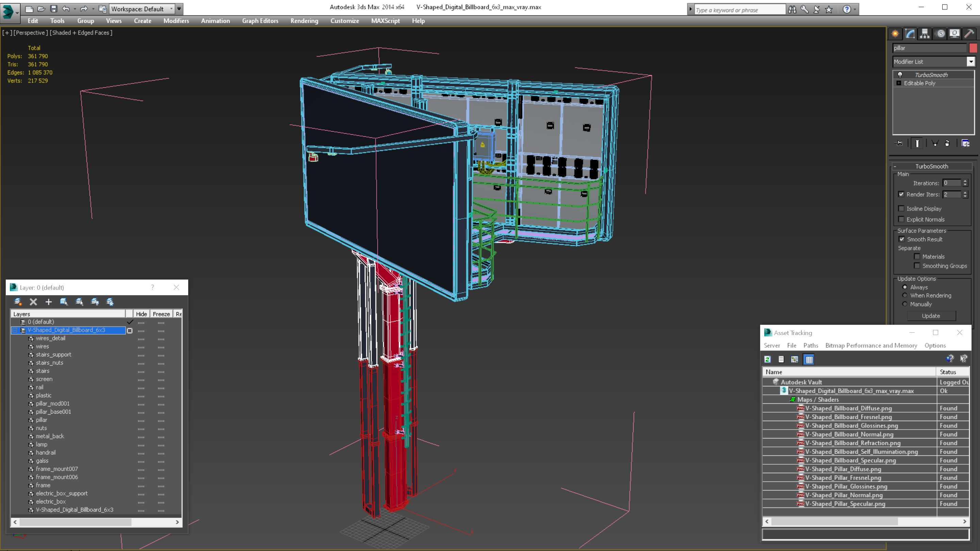The height and width of the screenshot is (551, 980).
Task: Open the Modifier List dropdown
Action: click(971, 62)
